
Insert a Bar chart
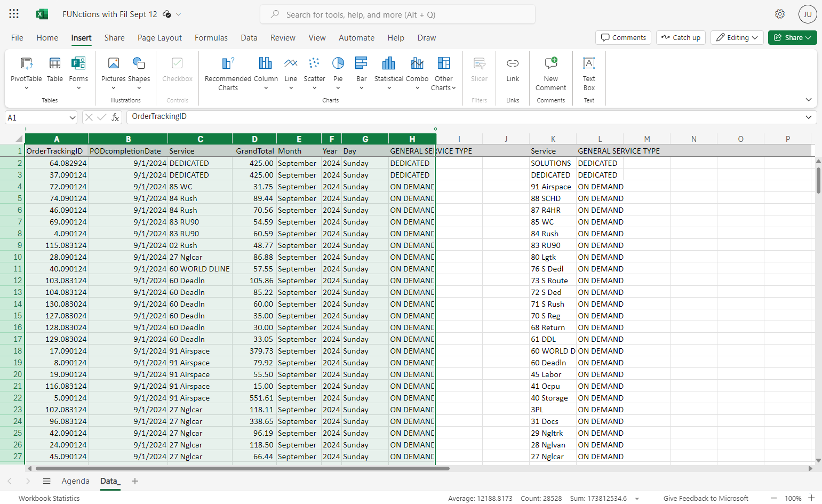[362, 73]
